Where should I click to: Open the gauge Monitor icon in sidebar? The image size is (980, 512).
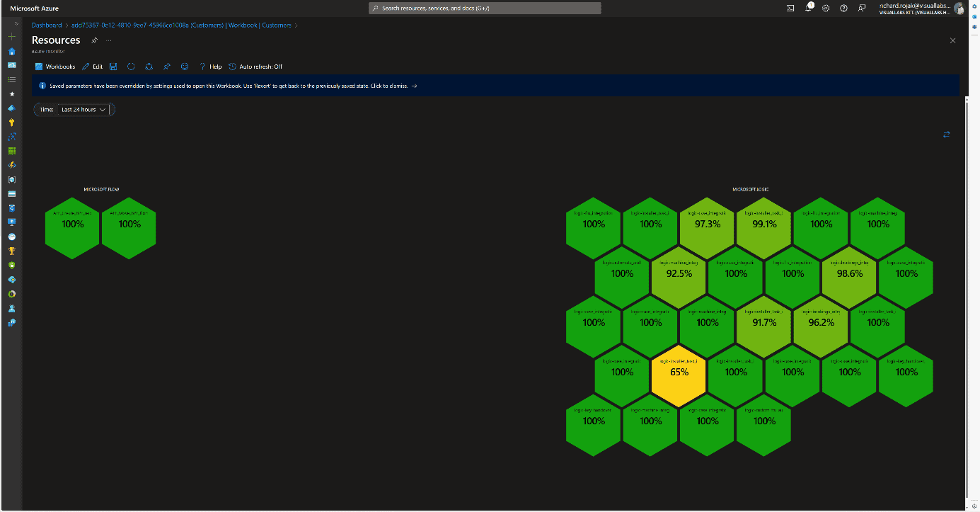coord(11,237)
